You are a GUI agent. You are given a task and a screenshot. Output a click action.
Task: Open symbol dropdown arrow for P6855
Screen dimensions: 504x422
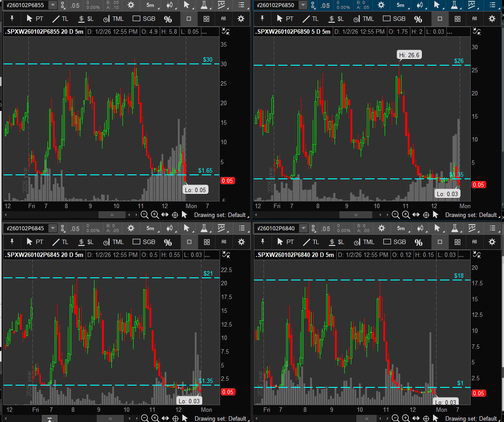click(x=52, y=5)
